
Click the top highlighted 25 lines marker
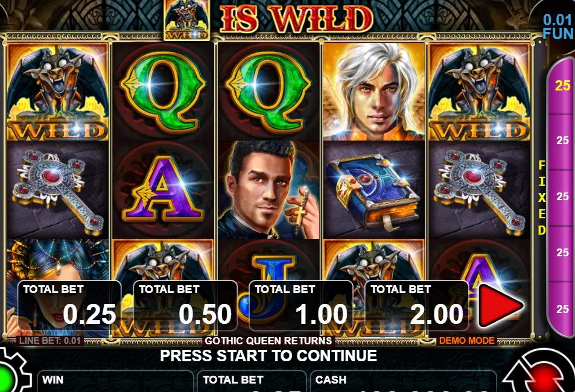[562, 86]
